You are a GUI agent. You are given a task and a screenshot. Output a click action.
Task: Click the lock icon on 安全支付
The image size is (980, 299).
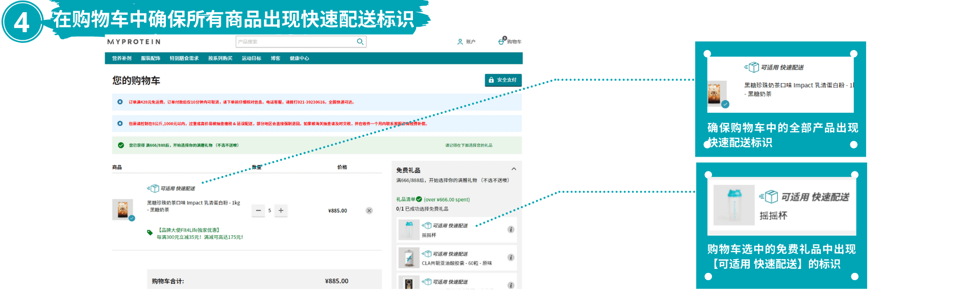click(x=491, y=80)
